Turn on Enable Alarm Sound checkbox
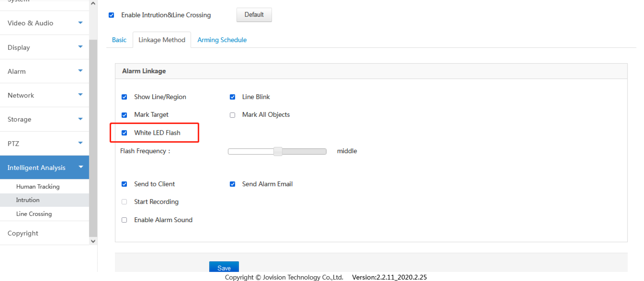The image size is (644, 281). pos(124,220)
